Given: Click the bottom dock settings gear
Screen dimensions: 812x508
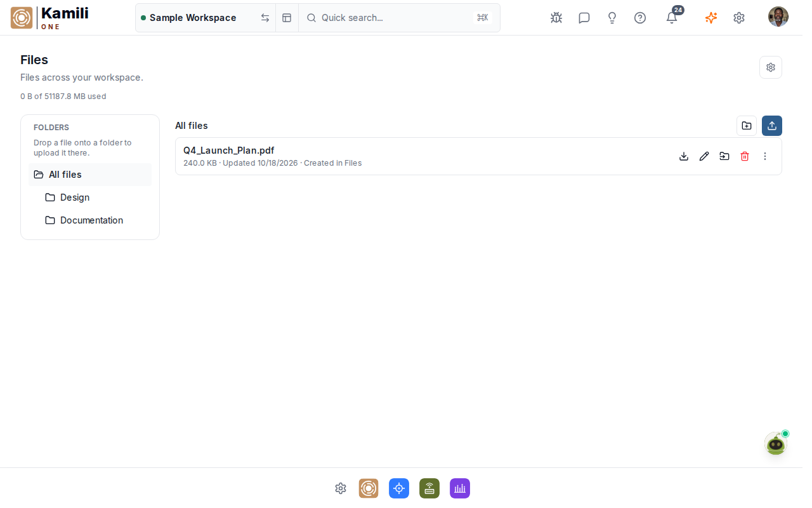Looking at the screenshot, I should [x=341, y=488].
